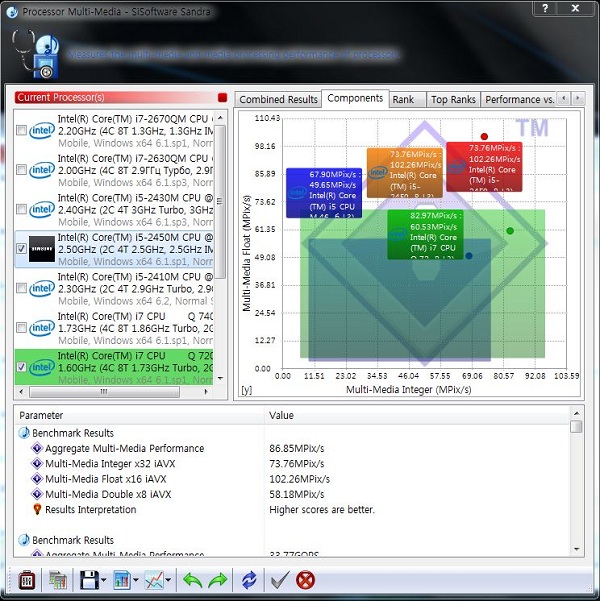Switch to the Combined Results tab

[x=278, y=99]
